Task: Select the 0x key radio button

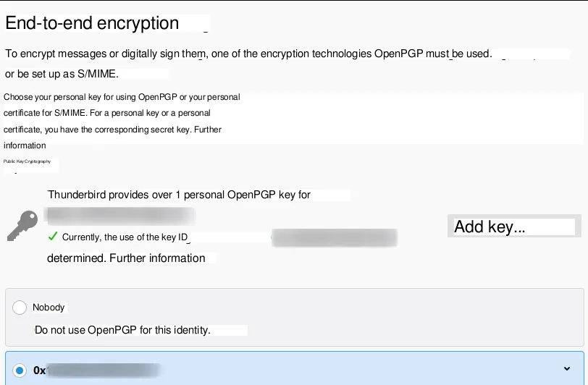Action: (20, 370)
